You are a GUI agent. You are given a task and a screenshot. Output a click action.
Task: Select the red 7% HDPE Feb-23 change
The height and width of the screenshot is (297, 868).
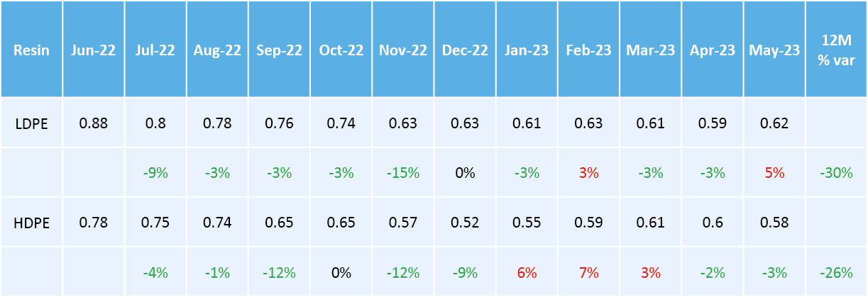[x=588, y=272]
